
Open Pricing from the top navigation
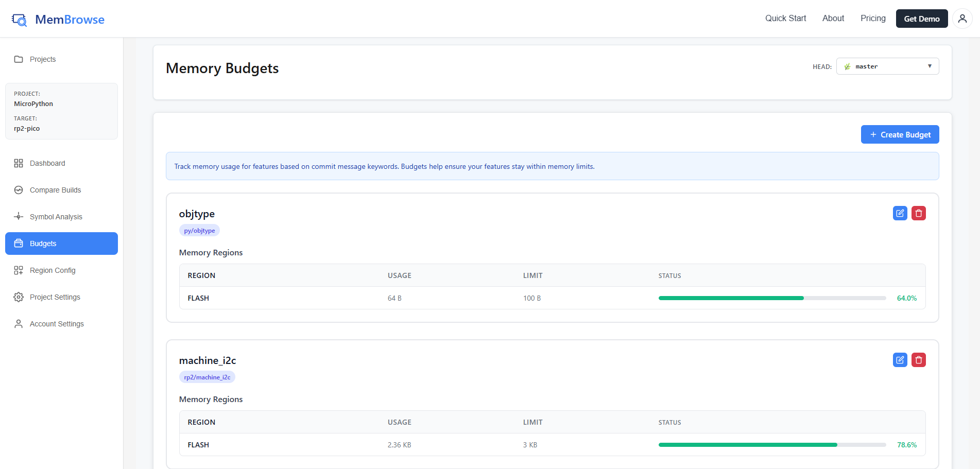point(873,18)
